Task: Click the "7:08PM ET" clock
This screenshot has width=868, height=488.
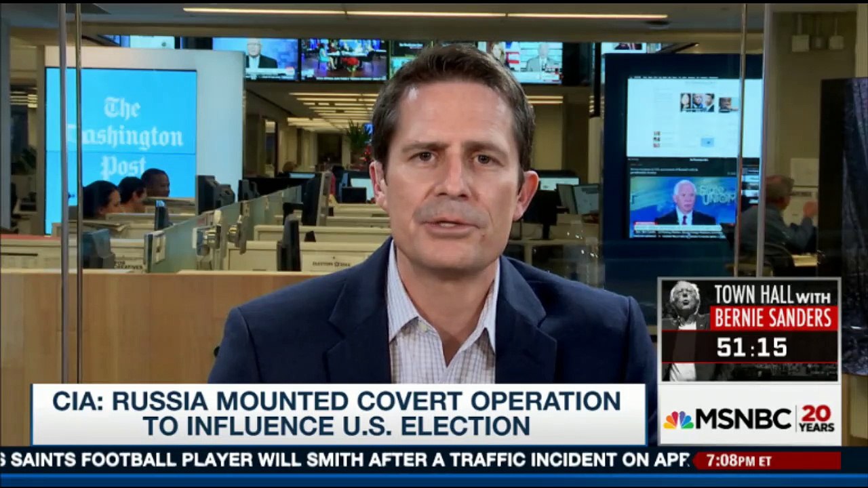Action: pyautogui.click(x=739, y=461)
